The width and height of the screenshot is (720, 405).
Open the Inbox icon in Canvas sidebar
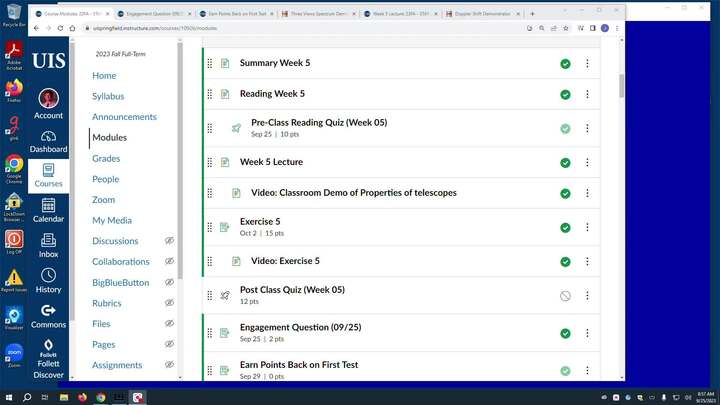click(48, 245)
